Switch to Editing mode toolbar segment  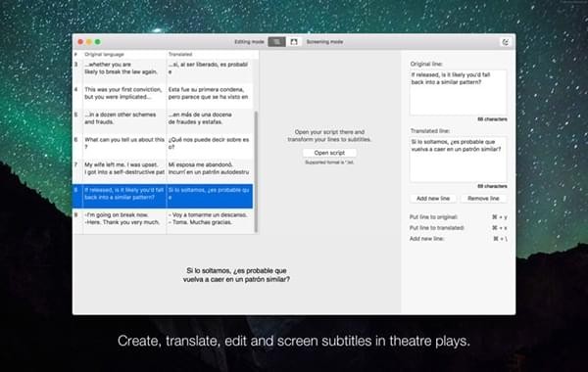coord(276,42)
